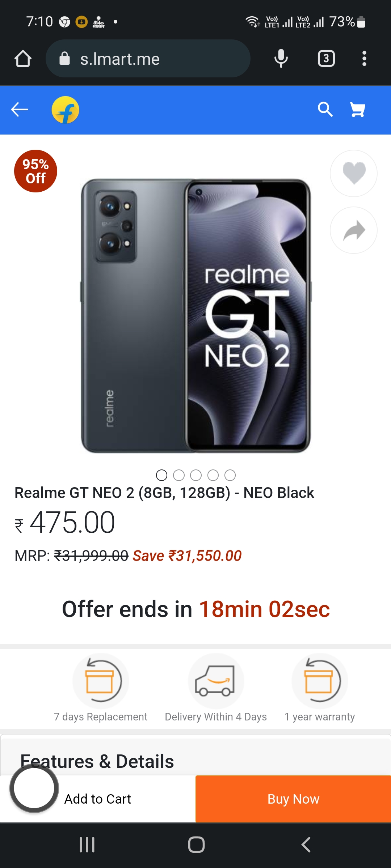
Task: Tap the share arrow button
Action: coord(353,230)
